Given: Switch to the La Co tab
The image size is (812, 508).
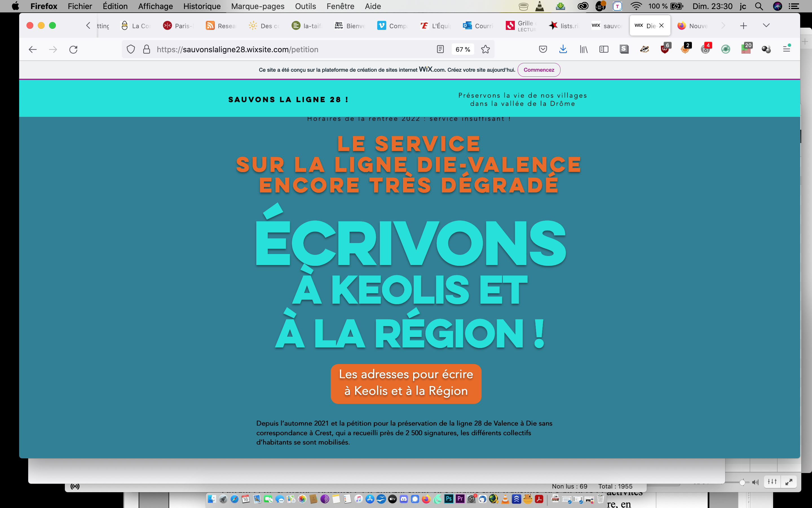Looking at the screenshot, I should (x=136, y=25).
